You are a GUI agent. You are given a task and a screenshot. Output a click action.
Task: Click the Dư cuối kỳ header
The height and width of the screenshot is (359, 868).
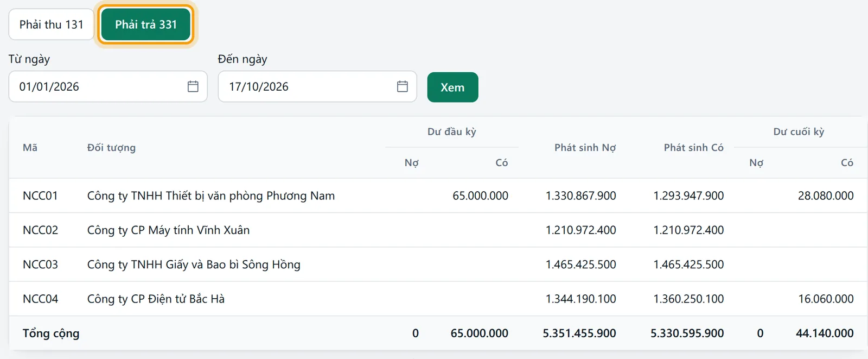pyautogui.click(x=799, y=131)
